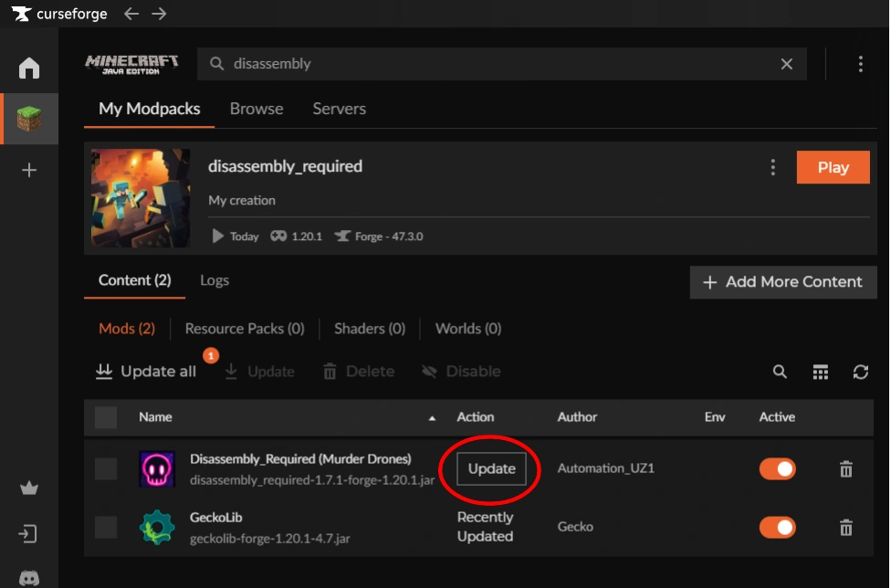
Task: Go to the CurseForge home icon
Action: (29, 68)
